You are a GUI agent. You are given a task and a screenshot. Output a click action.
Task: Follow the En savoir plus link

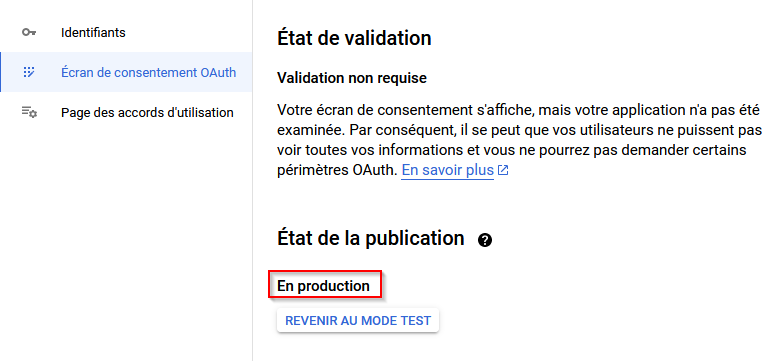(448, 170)
